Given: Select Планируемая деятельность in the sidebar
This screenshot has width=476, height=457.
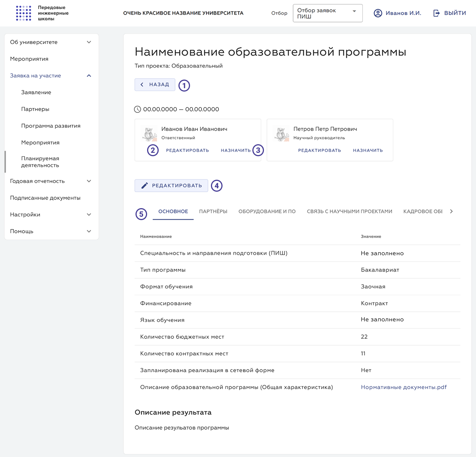Looking at the screenshot, I should point(40,162).
